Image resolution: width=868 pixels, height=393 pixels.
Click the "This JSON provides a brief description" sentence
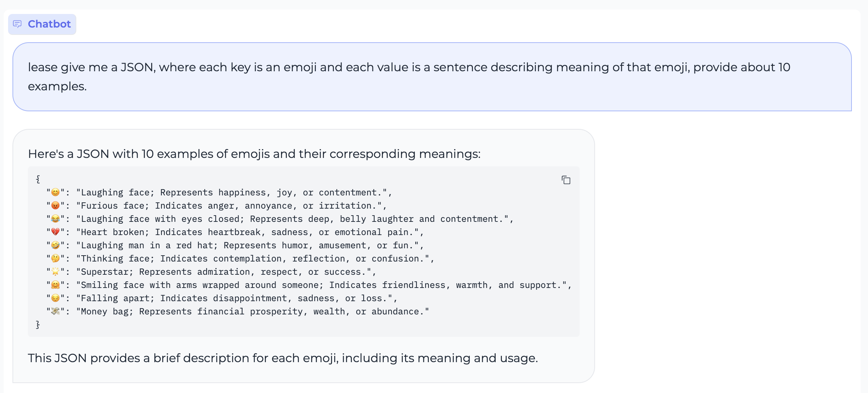click(x=282, y=358)
